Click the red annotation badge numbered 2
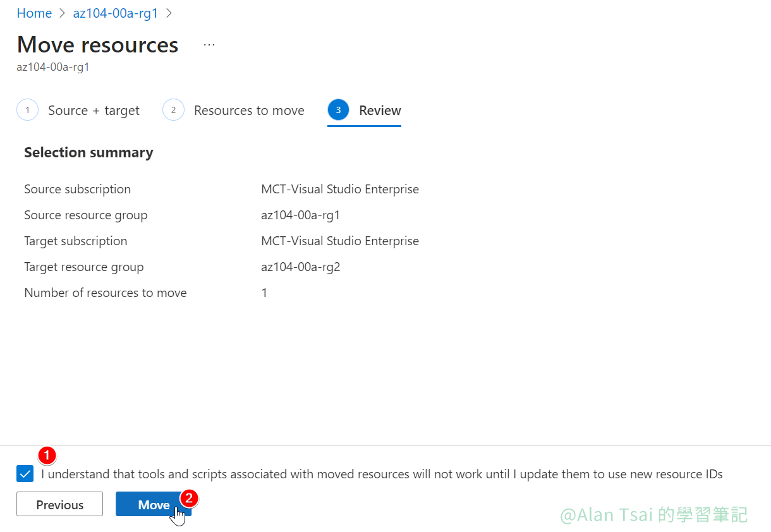The width and height of the screenshot is (771, 532). click(188, 498)
